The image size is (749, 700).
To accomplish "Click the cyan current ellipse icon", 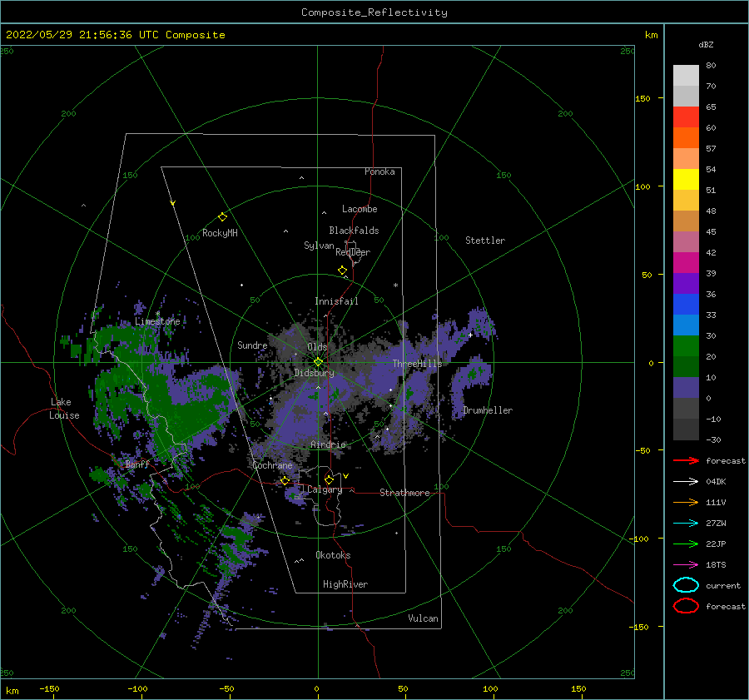I will [x=686, y=585].
